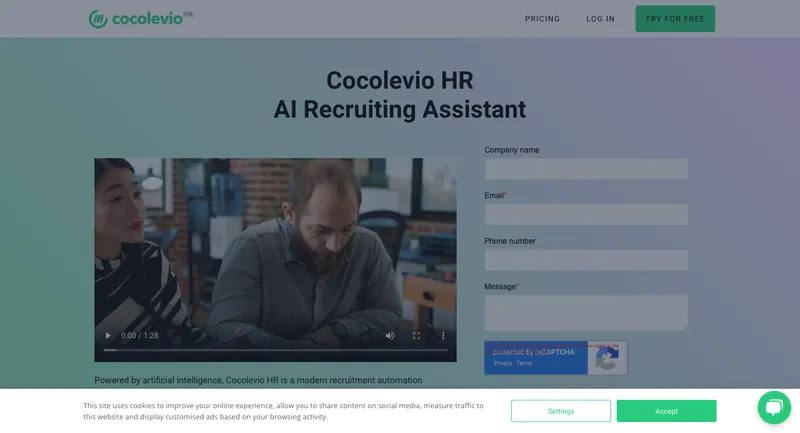800x433 pixels.
Task: Mute the video volume
Action: pyautogui.click(x=390, y=336)
